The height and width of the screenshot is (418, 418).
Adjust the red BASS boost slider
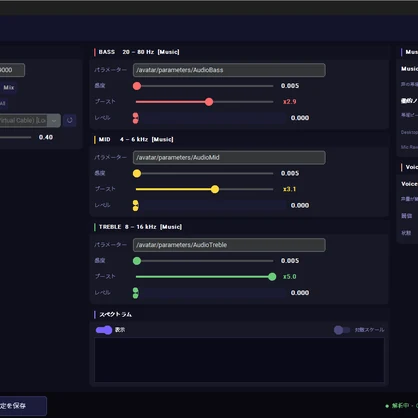(x=204, y=102)
